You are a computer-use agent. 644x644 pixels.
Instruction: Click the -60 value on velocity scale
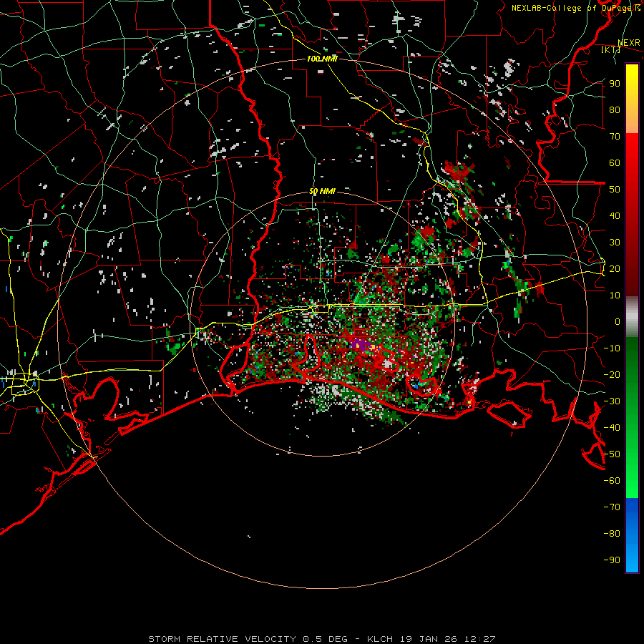coord(612,481)
